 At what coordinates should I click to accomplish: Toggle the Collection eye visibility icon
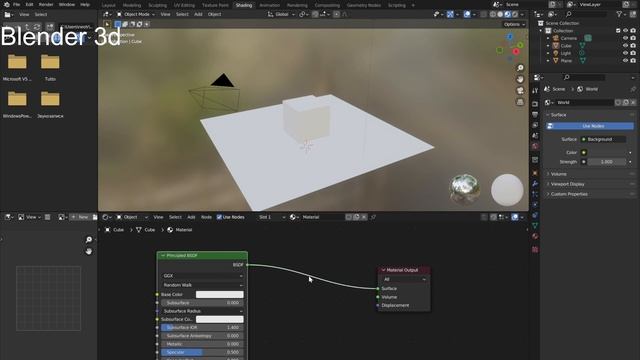(x=625, y=31)
